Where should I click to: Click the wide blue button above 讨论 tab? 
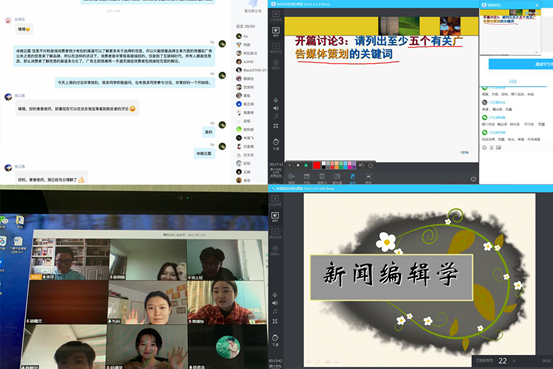(x=521, y=64)
